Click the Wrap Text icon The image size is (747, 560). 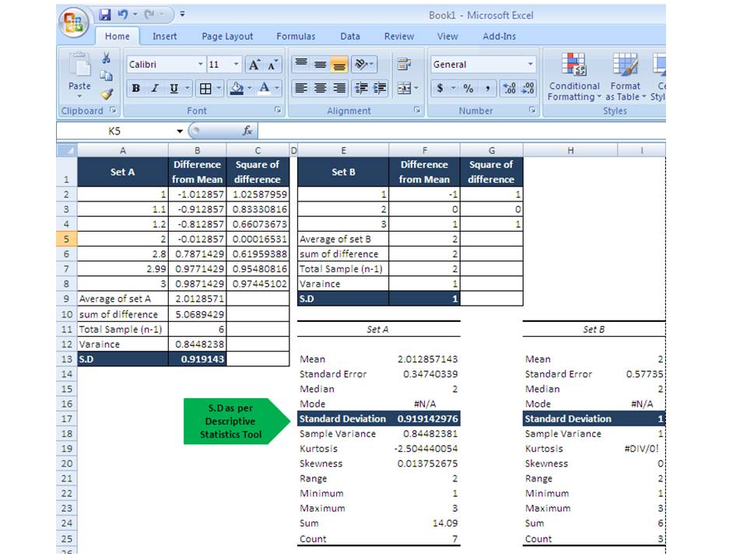pos(404,65)
